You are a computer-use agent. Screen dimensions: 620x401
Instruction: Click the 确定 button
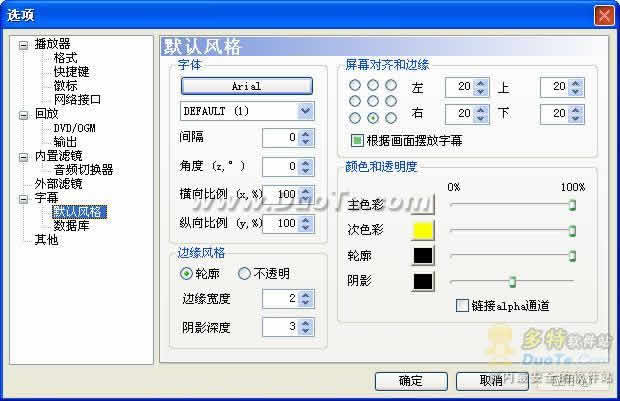pos(410,381)
